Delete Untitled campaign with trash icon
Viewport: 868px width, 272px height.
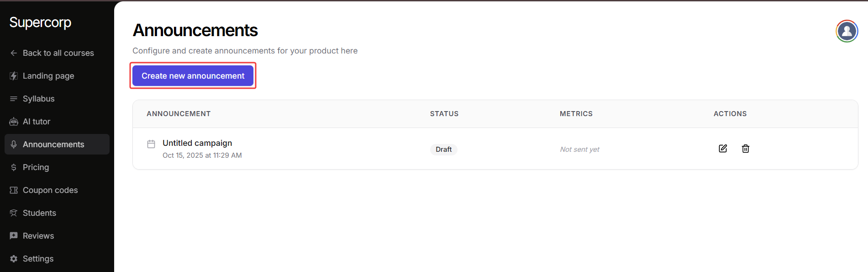coord(746,149)
